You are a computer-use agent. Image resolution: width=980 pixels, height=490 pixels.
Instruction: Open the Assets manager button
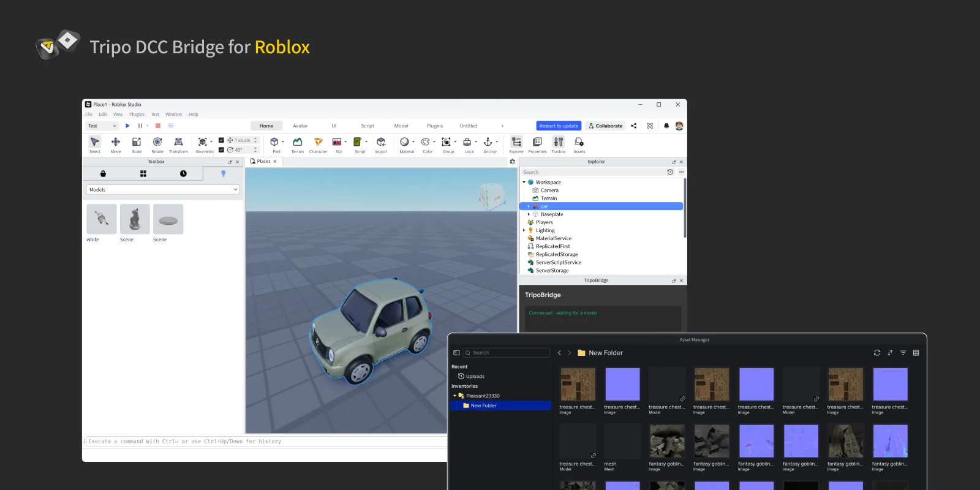tap(579, 145)
